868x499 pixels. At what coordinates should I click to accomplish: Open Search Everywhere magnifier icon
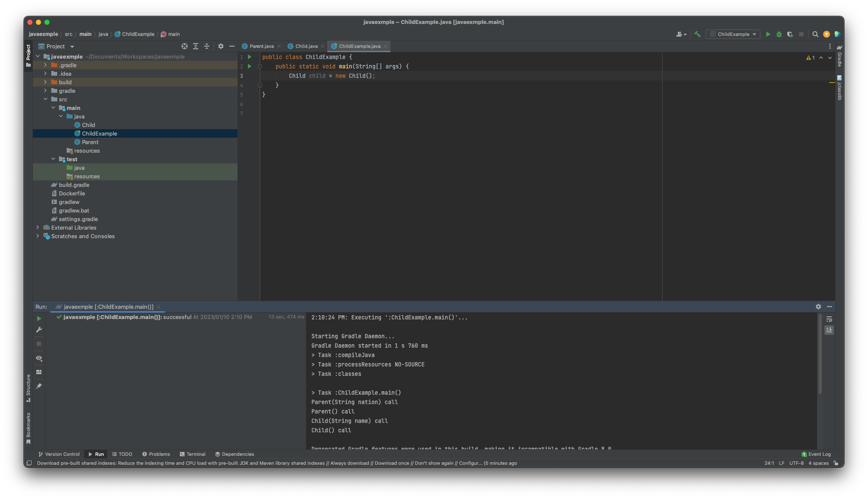[815, 34]
